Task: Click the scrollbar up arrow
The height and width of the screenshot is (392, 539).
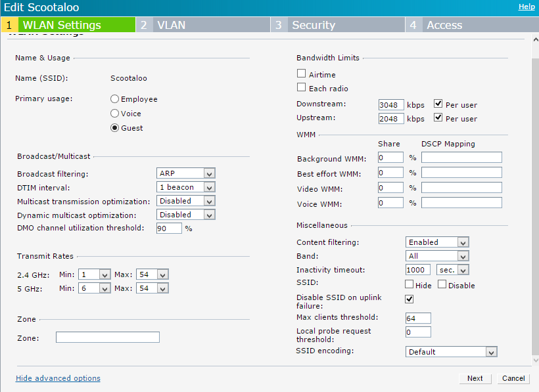Action: click(536, 39)
